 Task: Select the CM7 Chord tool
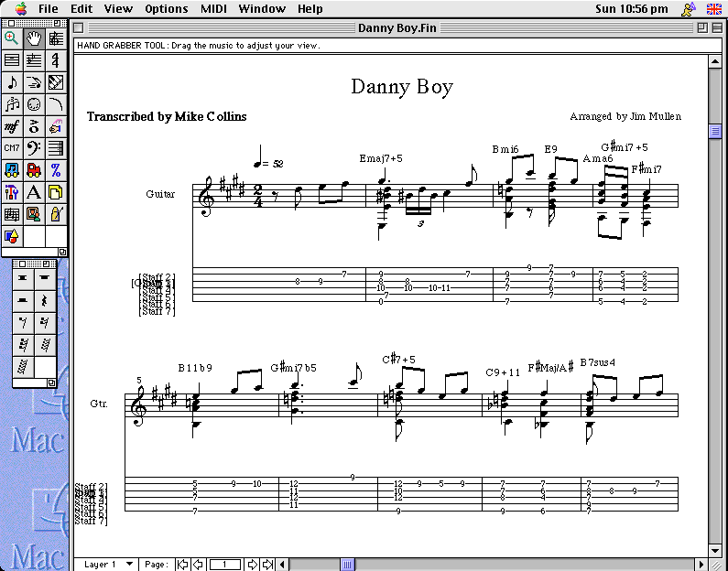tap(12, 148)
